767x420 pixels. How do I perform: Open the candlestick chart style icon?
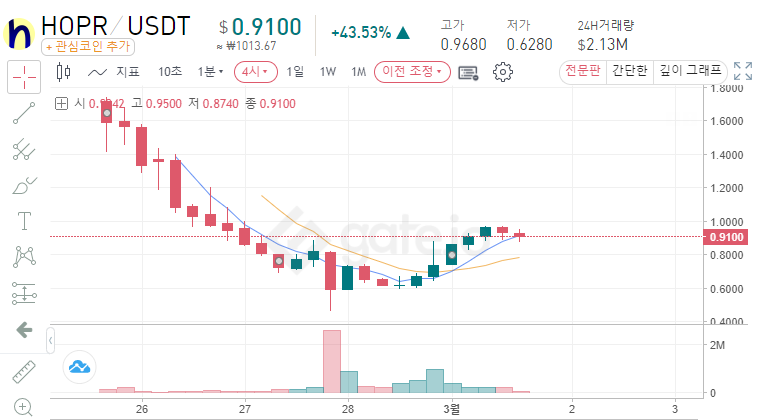[64, 72]
